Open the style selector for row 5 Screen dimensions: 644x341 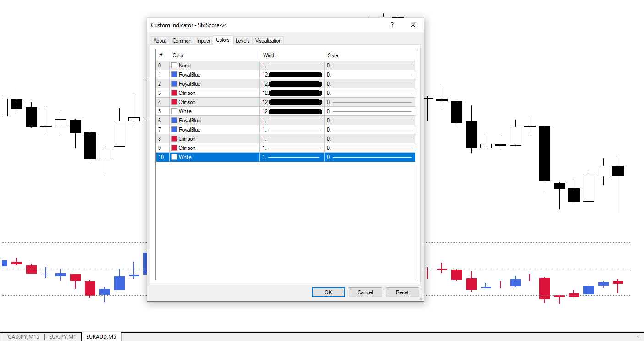point(370,111)
